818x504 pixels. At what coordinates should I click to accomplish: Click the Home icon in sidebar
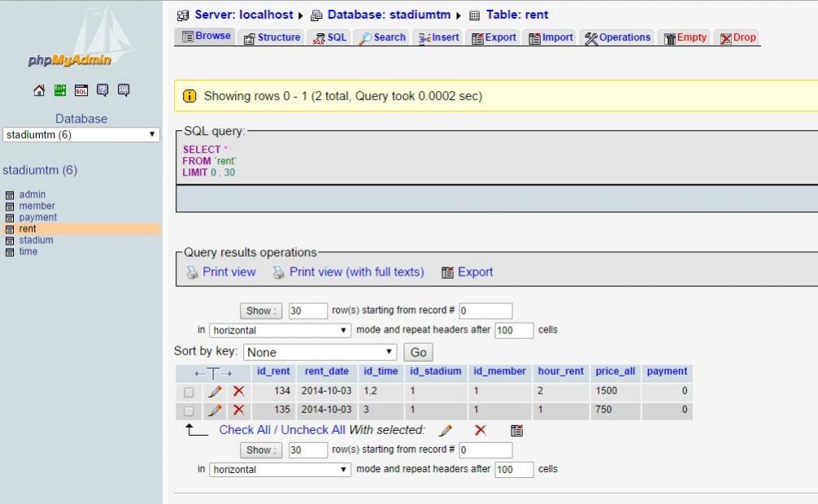(x=39, y=90)
